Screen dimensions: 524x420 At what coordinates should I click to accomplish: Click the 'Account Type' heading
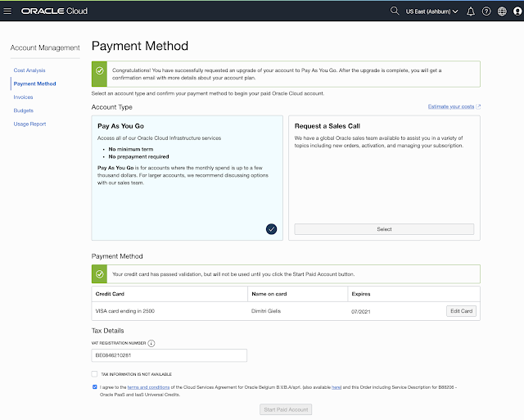(x=112, y=107)
